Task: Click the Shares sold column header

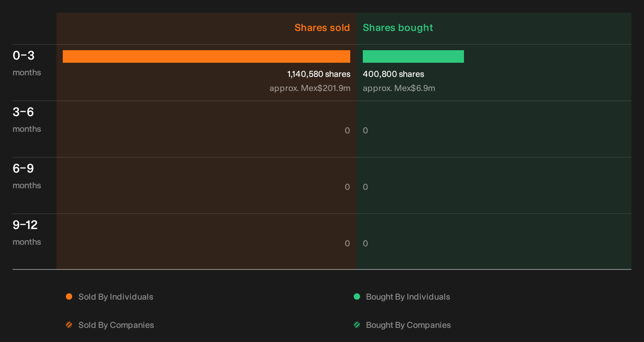Action: [322, 28]
